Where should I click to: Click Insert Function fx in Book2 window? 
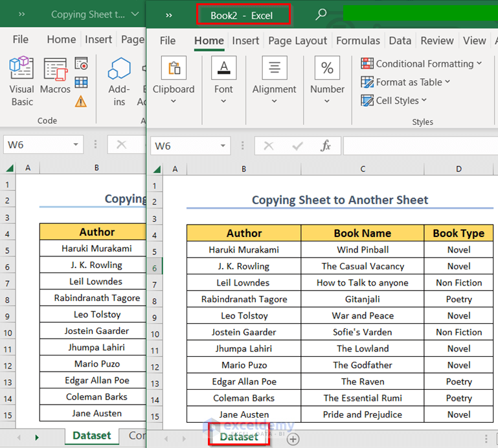tap(326, 146)
